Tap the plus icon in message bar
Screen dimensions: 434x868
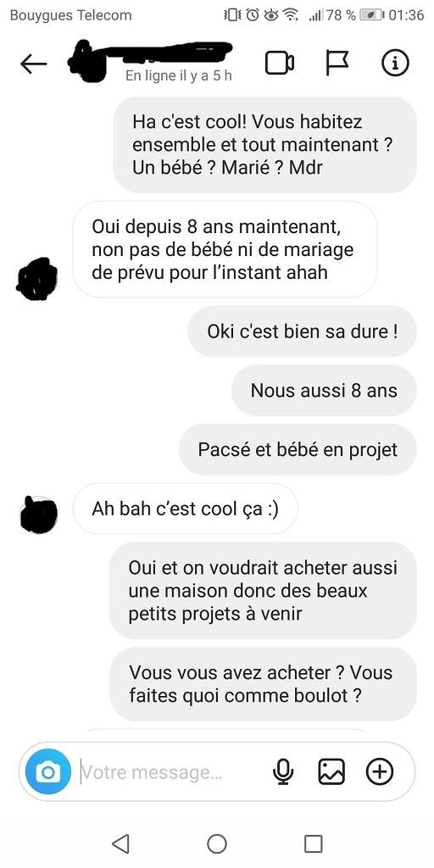(380, 771)
